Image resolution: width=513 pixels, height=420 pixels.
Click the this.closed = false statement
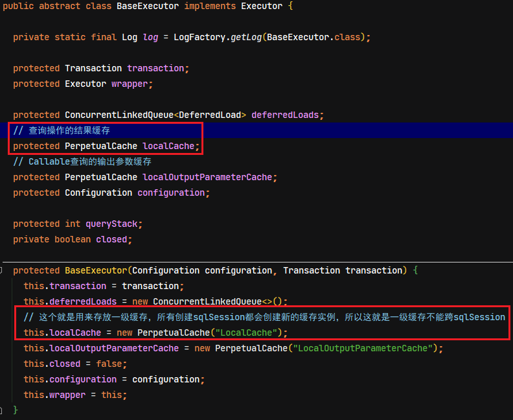coord(75,364)
